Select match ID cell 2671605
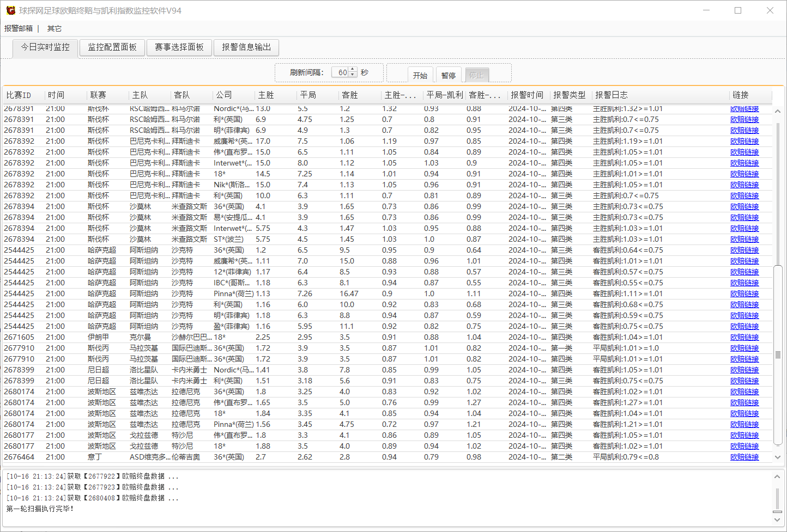This screenshot has width=787, height=532. 19,338
